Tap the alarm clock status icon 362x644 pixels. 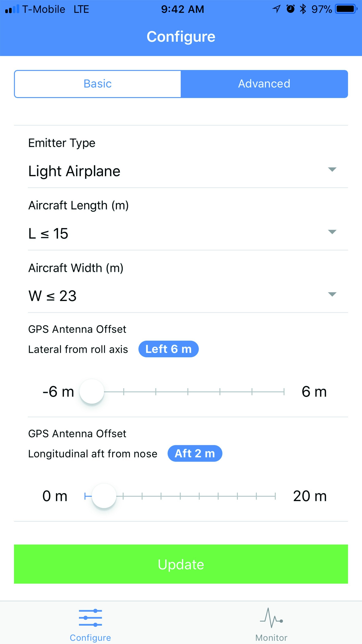click(x=290, y=9)
